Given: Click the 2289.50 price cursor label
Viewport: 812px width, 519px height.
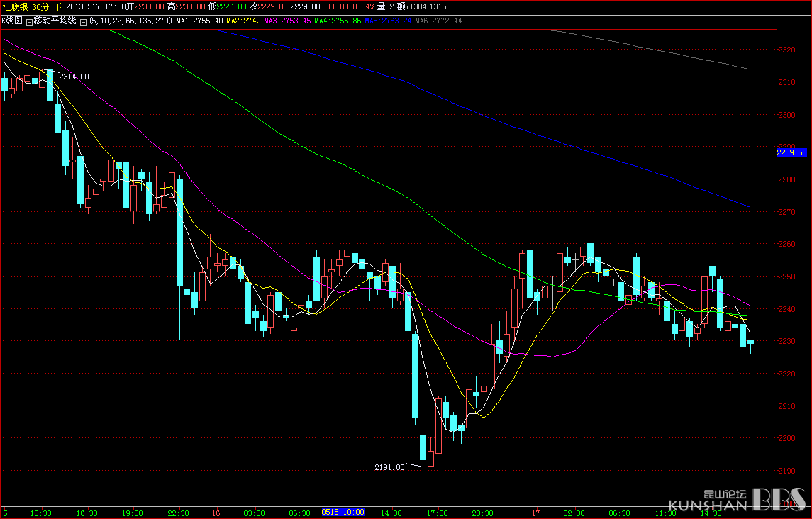Looking at the screenshot, I should click(x=792, y=153).
